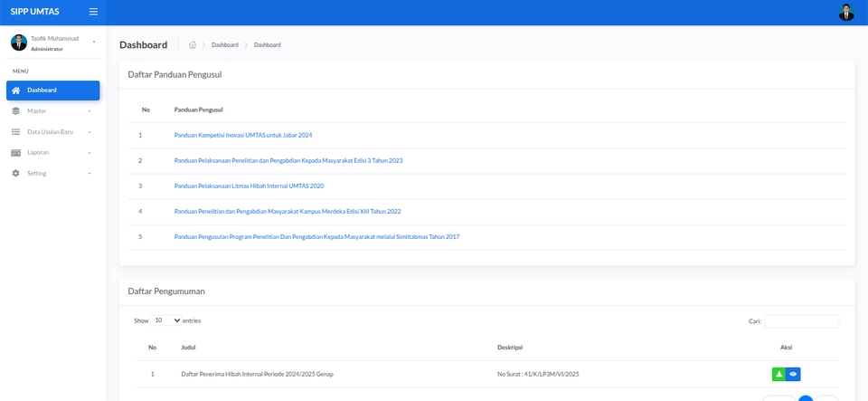The width and height of the screenshot is (868, 401).
Task: Sort announcements by Judul column header
Action: [188, 347]
